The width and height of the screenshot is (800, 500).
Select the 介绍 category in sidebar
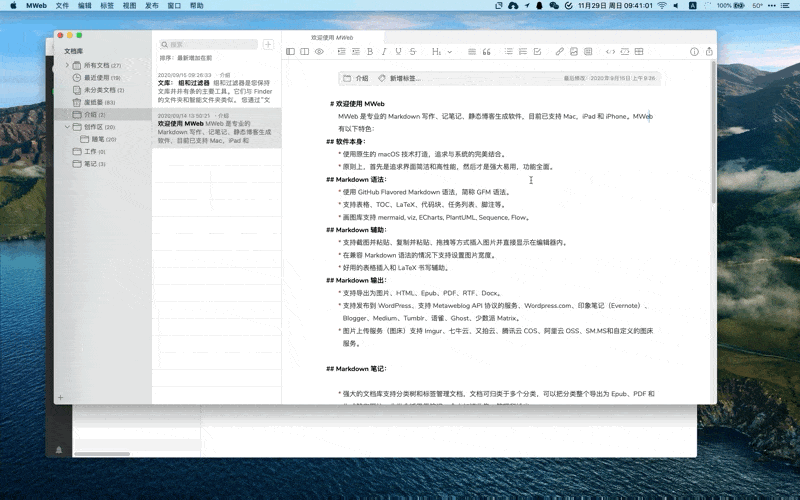click(103, 114)
